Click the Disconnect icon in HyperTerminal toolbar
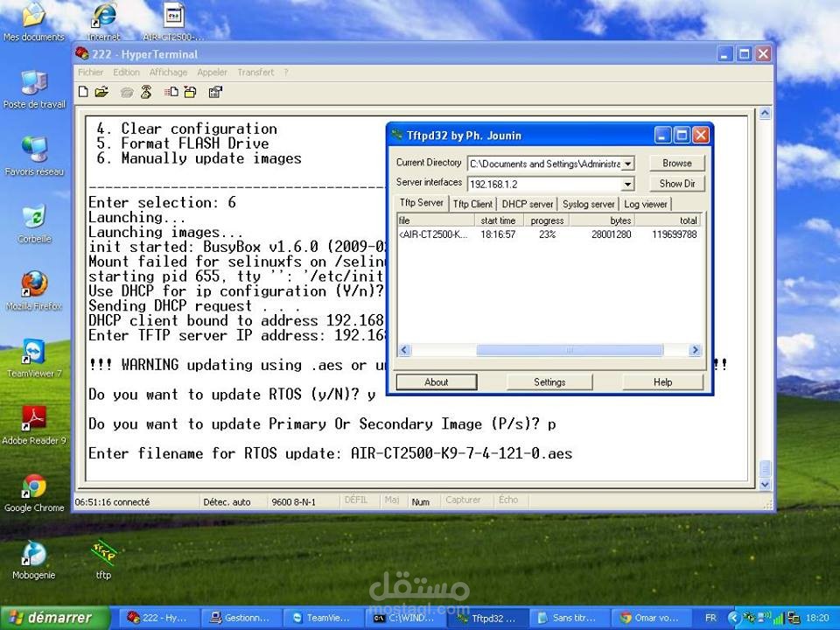This screenshot has height=630, width=840. [146, 92]
